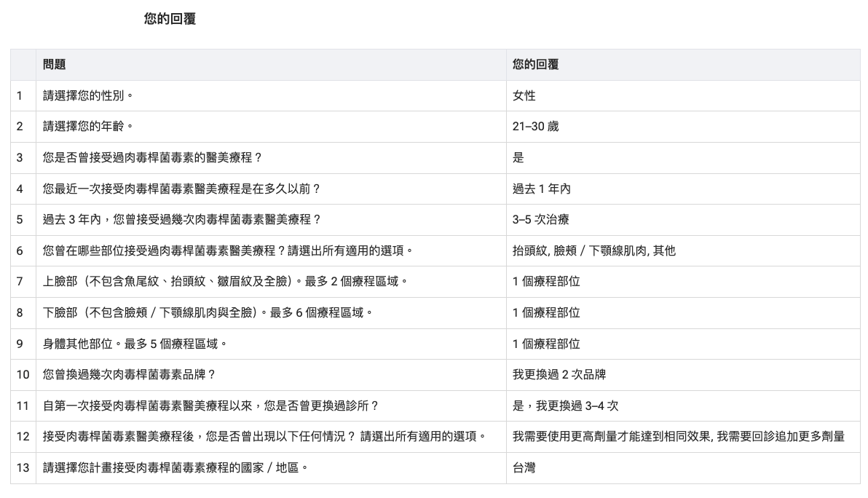Image resolution: width=868 pixels, height=498 pixels.
Task: Click the heading 您的回覆 above the table
Action: pyautogui.click(x=170, y=19)
